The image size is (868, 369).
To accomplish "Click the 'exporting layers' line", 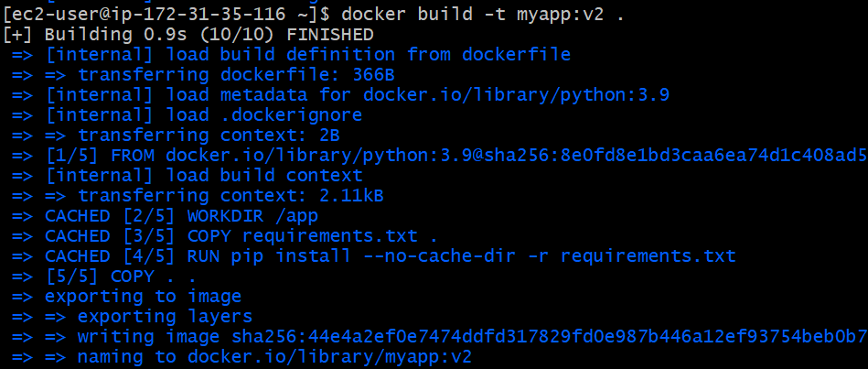I will 165,316.
